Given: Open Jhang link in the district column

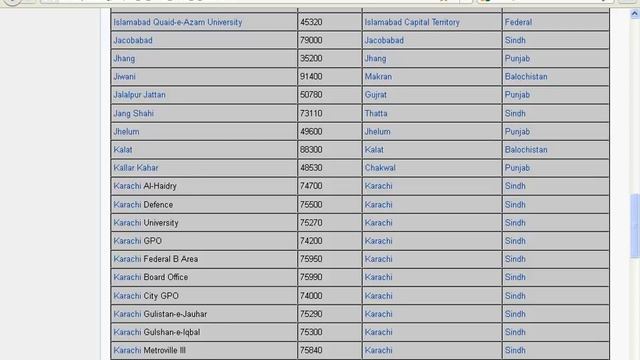Looking at the screenshot, I should click(375, 58).
